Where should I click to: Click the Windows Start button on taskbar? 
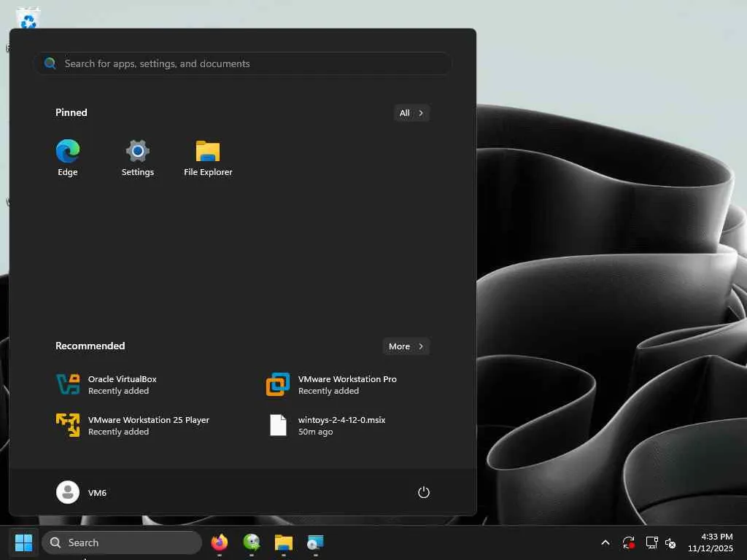coord(23,542)
